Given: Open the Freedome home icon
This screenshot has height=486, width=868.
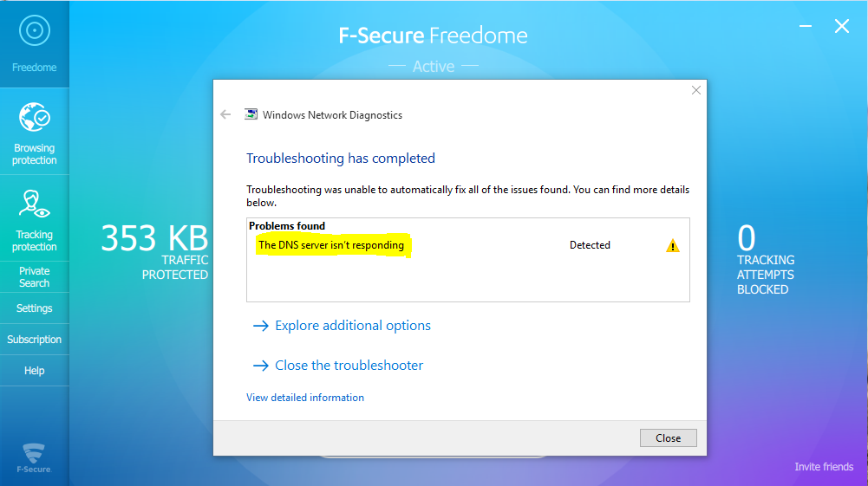Looking at the screenshot, I should coord(35,30).
